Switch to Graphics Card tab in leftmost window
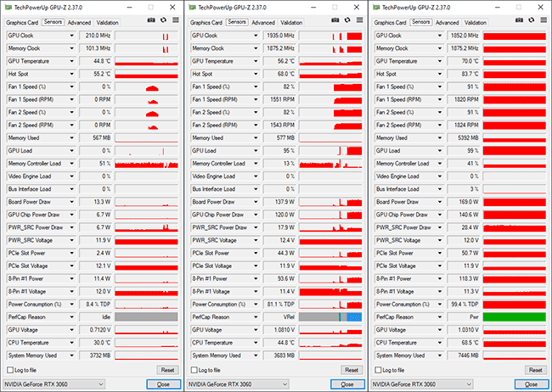The image size is (552, 392). (23, 22)
